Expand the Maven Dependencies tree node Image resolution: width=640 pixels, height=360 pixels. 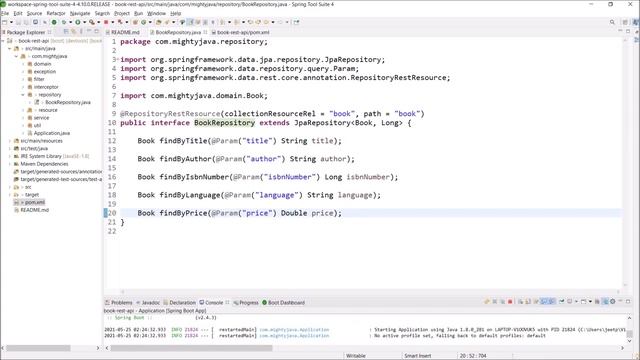pyautogui.click(x=10, y=164)
